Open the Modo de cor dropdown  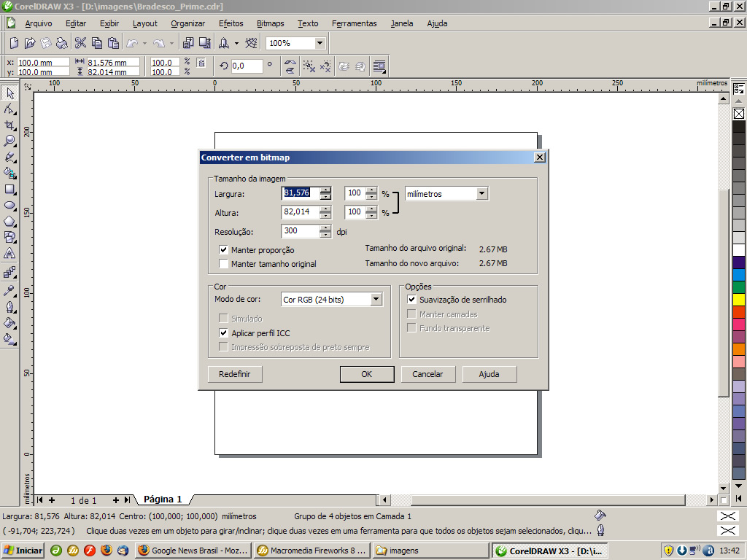376,299
